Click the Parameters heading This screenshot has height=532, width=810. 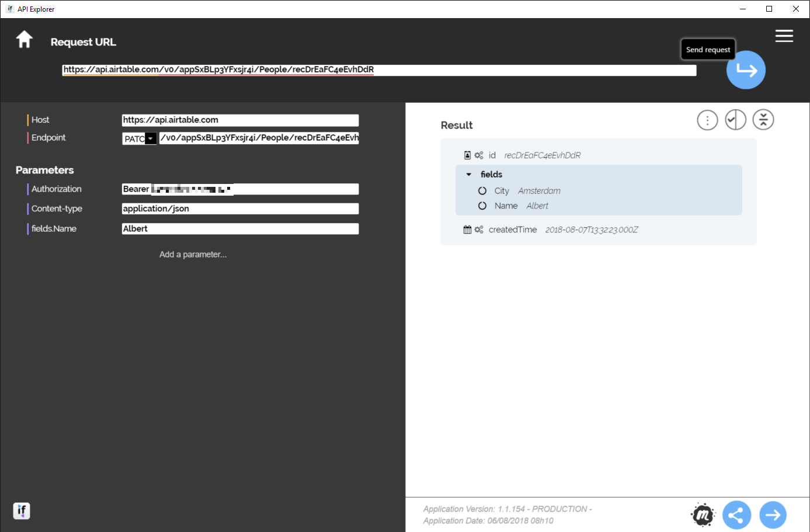click(45, 171)
